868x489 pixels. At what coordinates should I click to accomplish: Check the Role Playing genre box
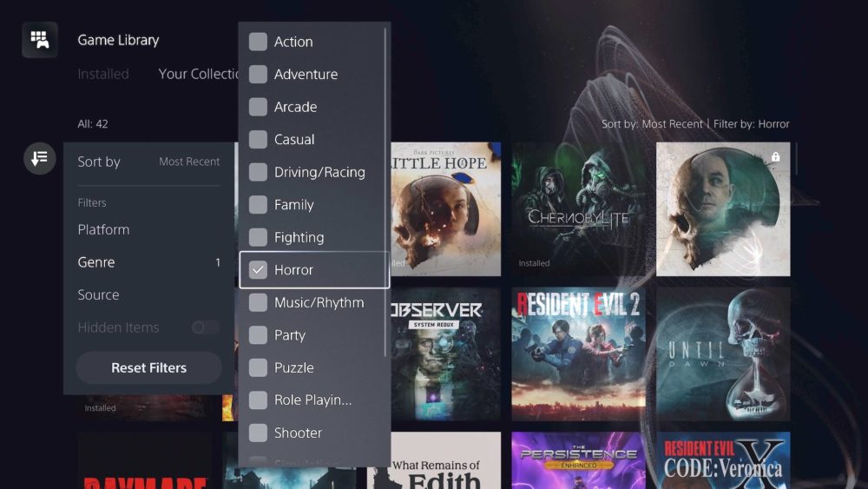coord(258,400)
